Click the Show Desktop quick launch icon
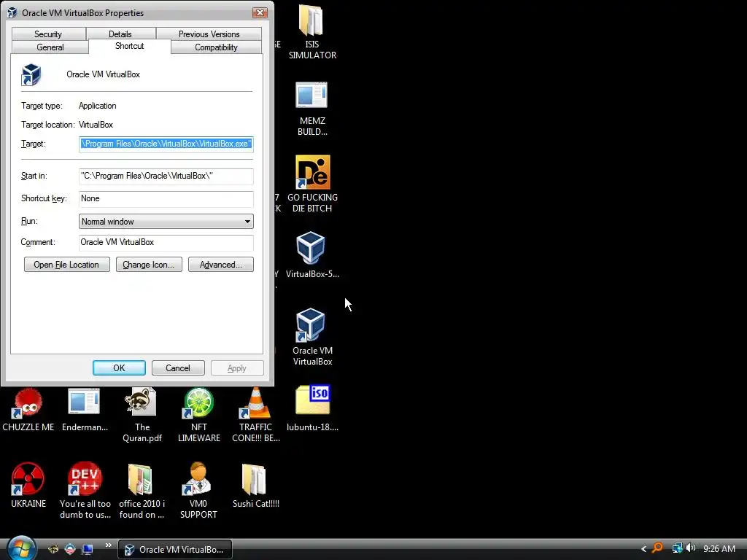The image size is (747, 560). coord(88,550)
